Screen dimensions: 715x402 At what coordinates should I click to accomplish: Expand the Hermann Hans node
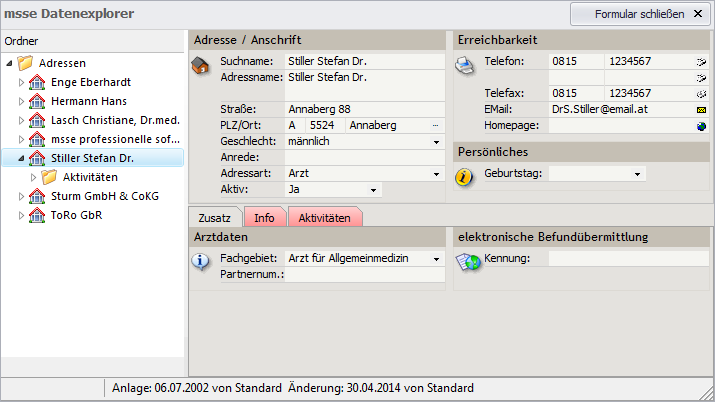pyautogui.click(x=21, y=101)
